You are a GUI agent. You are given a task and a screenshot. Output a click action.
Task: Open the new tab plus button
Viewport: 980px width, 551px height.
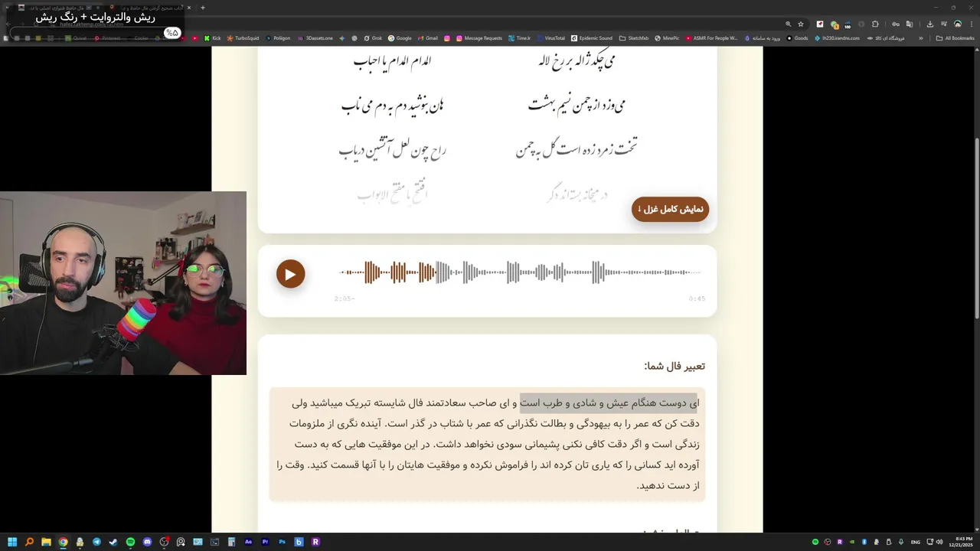[202, 8]
